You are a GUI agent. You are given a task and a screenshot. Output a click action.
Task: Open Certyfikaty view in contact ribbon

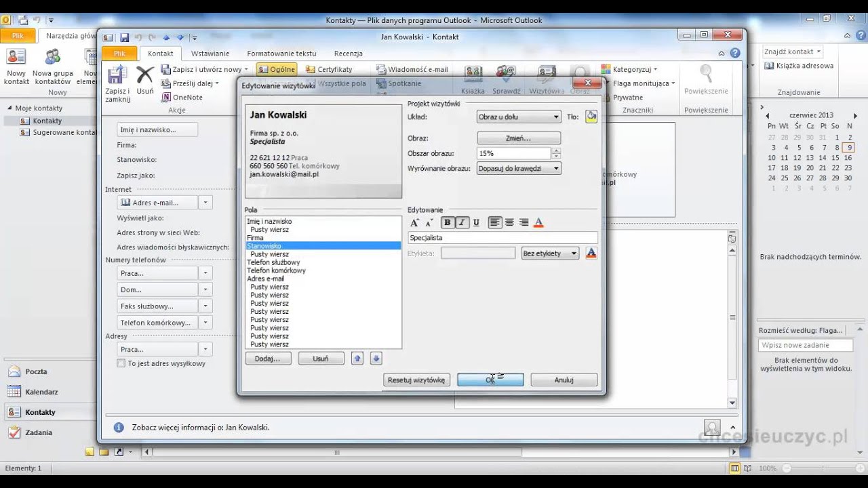click(x=329, y=69)
